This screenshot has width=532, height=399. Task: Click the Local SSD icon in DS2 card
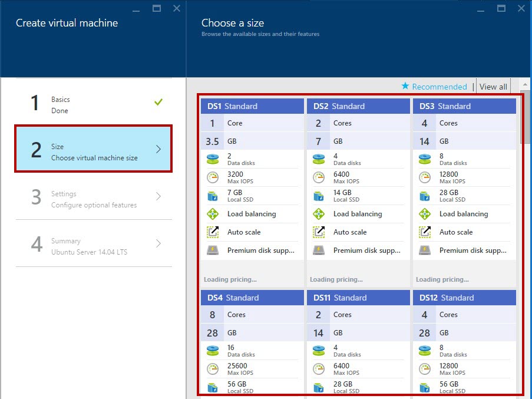point(319,196)
